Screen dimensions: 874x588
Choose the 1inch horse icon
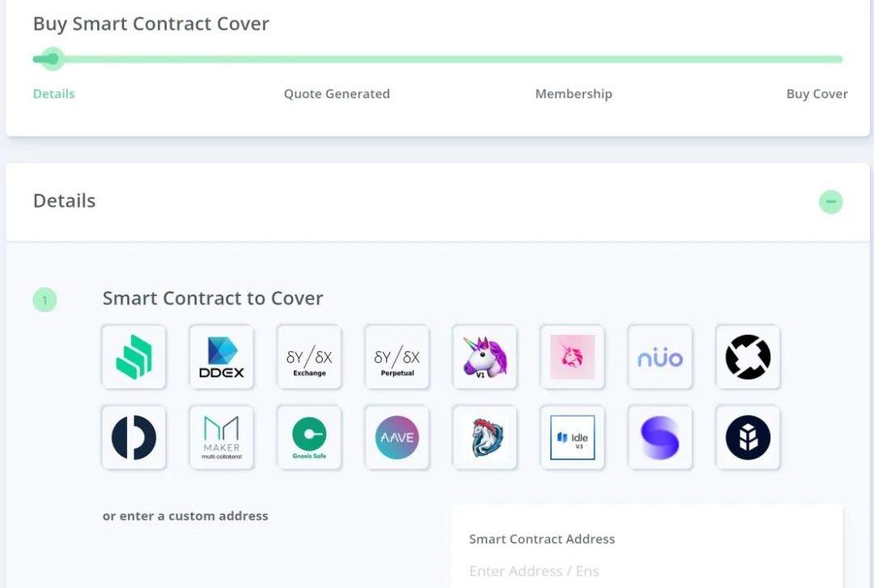(x=485, y=438)
